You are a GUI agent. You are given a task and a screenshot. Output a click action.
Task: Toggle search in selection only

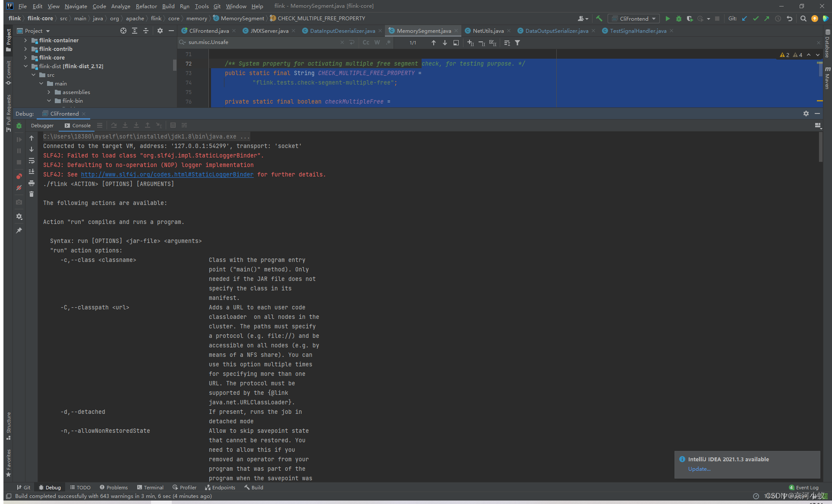[x=507, y=43]
